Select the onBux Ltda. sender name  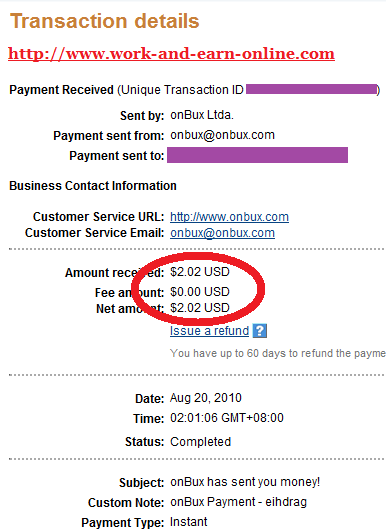(x=202, y=115)
